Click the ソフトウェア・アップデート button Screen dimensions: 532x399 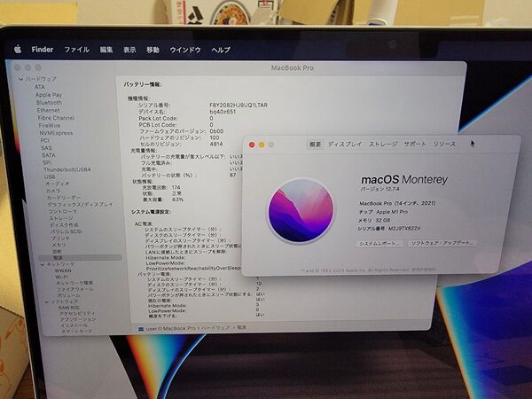tap(442, 243)
